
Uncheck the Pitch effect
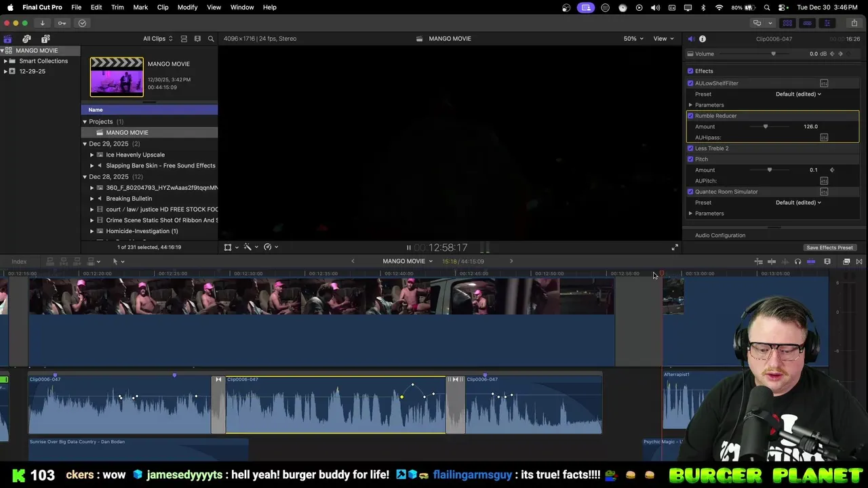point(690,159)
